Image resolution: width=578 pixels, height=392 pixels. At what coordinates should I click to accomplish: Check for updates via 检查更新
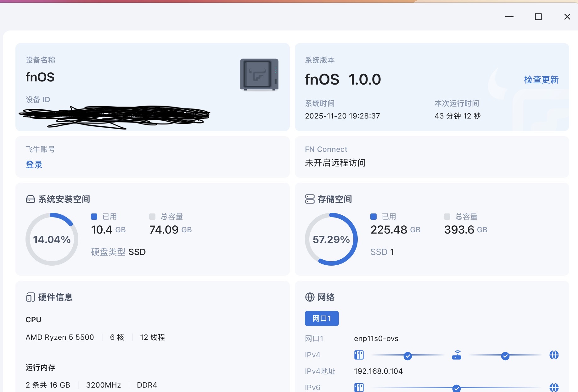pos(542,80)
